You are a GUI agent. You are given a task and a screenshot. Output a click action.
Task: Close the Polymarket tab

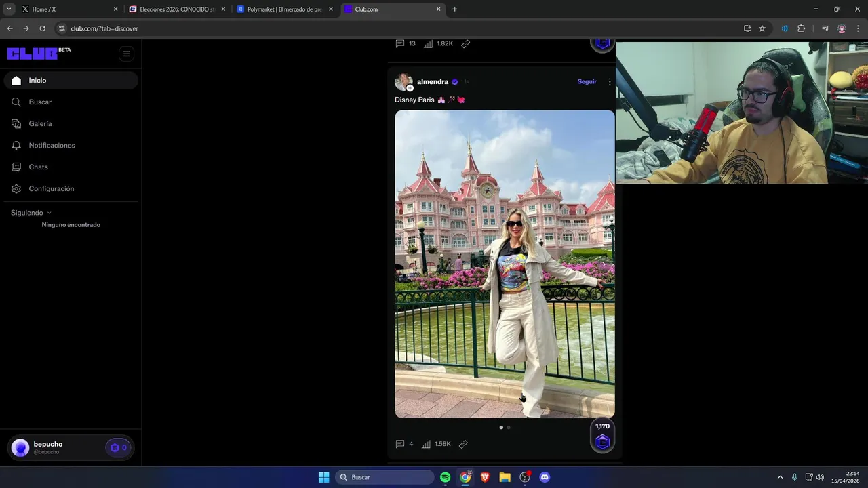click(331, 9)
